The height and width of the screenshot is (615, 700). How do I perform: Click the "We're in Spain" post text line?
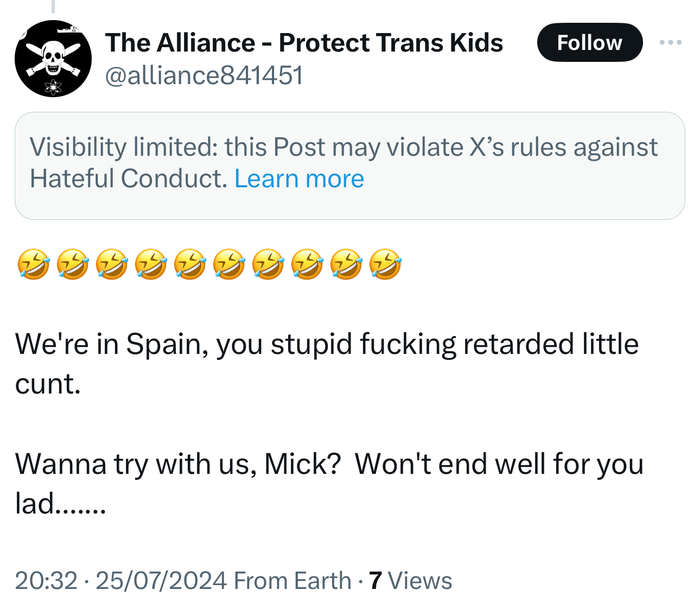click(x=326, y=344)
